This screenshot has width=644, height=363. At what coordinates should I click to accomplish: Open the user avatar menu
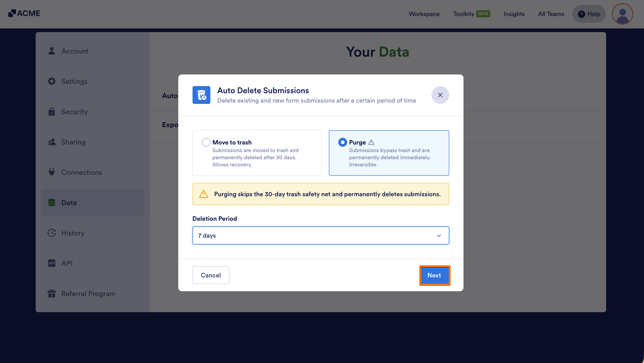pyautogui.click(x=623, y=14)
